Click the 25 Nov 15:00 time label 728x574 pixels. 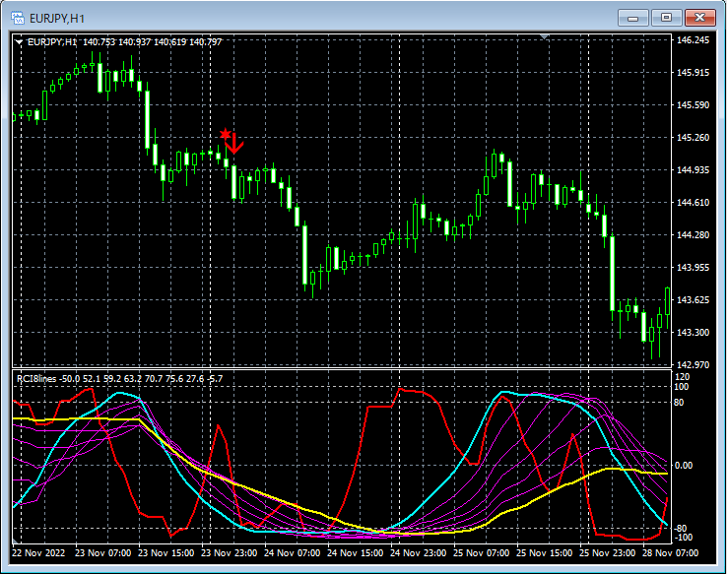tap(545, 553)
